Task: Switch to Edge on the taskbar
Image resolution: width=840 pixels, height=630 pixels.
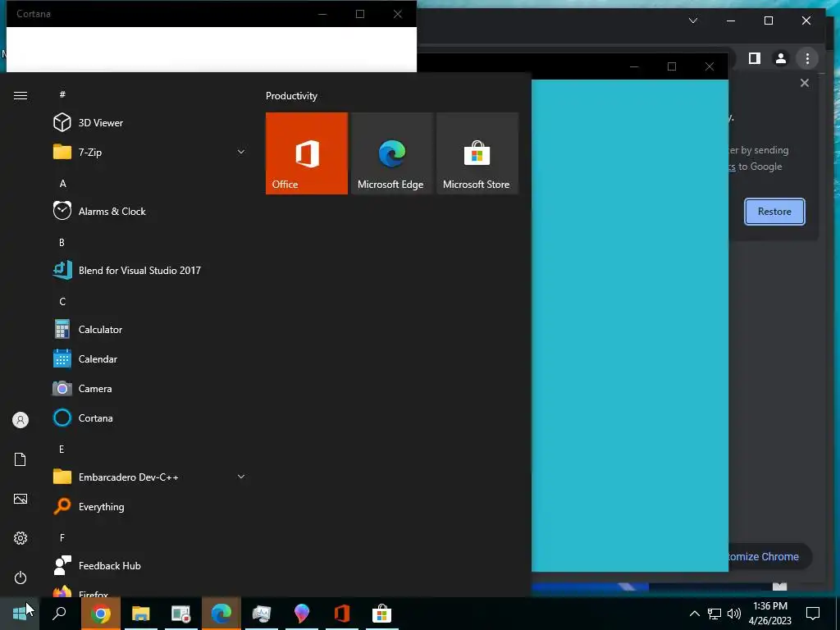Action: tap(221, 614)
